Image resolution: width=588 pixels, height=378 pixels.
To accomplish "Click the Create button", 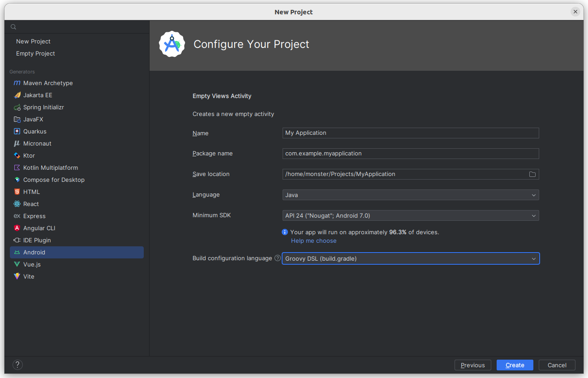I will click(515, 365).
